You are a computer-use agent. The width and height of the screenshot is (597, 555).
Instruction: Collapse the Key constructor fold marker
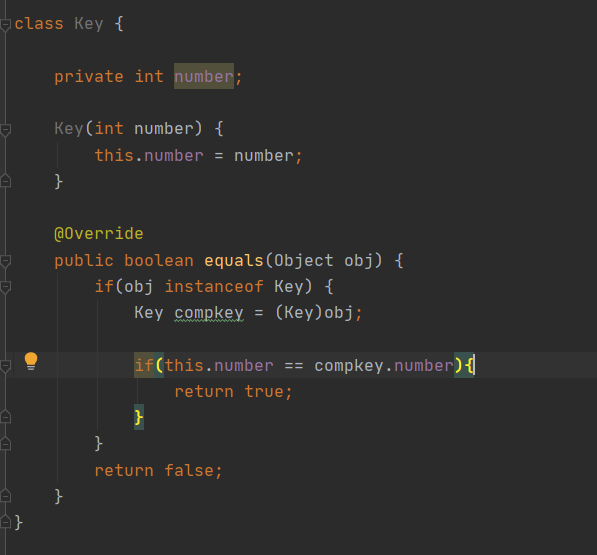(x=5, y=130)
